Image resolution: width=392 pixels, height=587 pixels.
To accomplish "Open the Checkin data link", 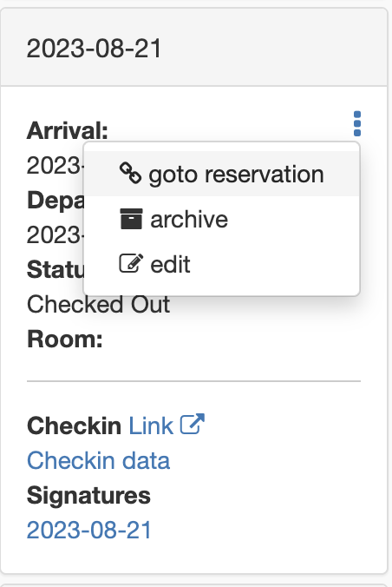I will pyautogui.click(x=98, y=460).
